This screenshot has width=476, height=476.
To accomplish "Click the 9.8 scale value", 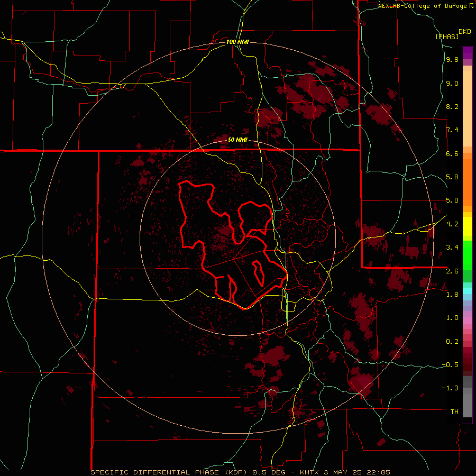I will 452,60.
